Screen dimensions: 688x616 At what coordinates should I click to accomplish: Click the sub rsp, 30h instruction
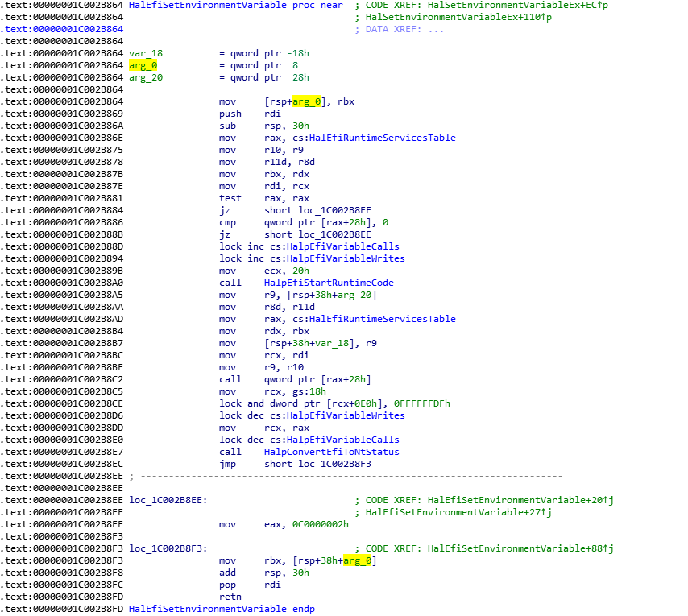(x=264, y=126)
